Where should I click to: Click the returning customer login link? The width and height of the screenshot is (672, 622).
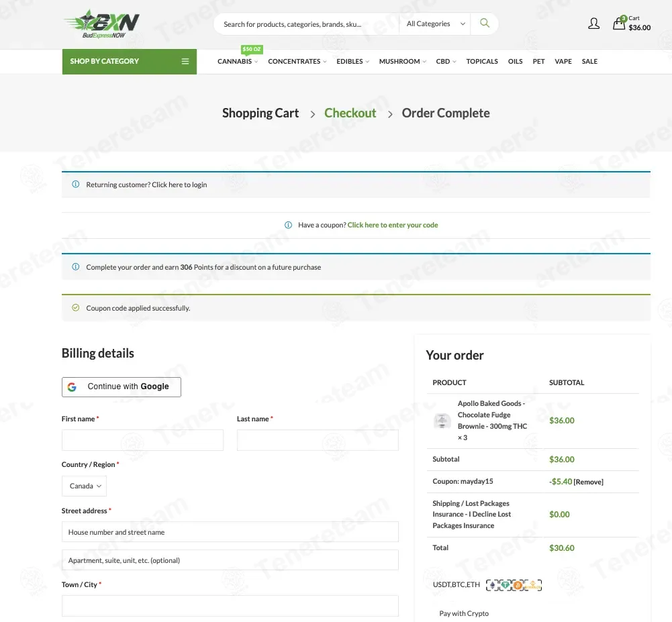[x=179, y=185]
